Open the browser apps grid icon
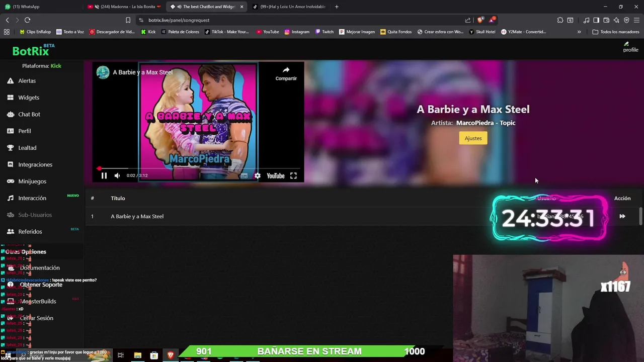Image resolution: width=644 pixels, height=362 pixels. 7,32
